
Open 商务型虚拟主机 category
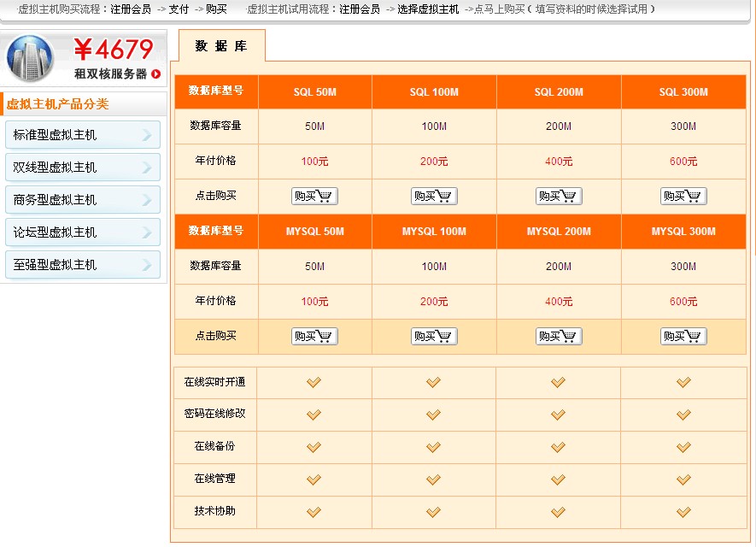point(83,200)
